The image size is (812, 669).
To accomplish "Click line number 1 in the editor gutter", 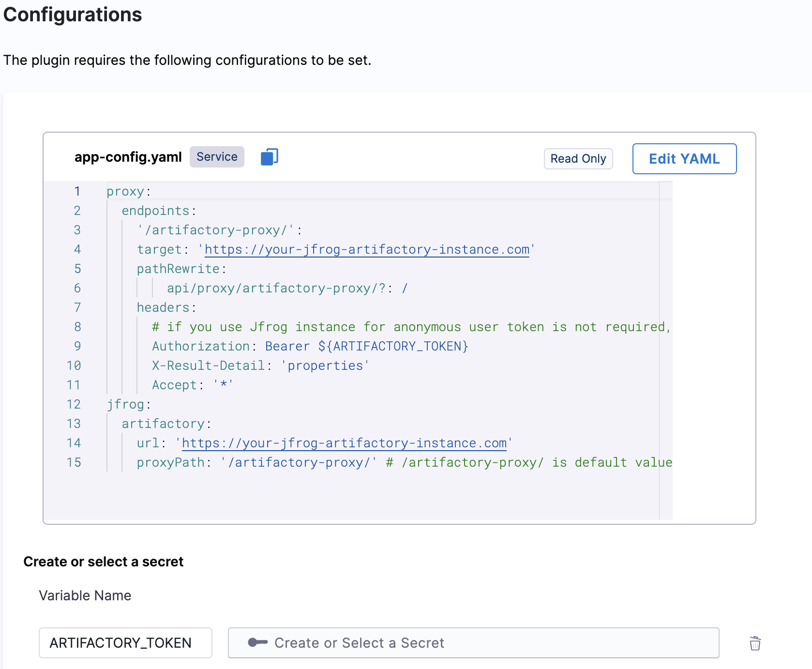I will [x=77, y=191].
